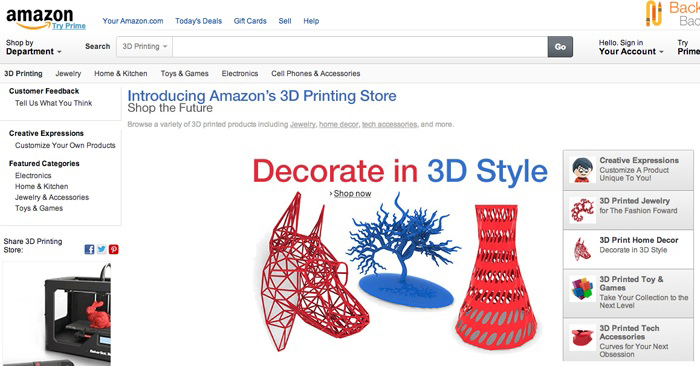This screenshot has height=366, width=700.
Task: Open the Shop by Department menu
Action: click(x=33, y=47)
